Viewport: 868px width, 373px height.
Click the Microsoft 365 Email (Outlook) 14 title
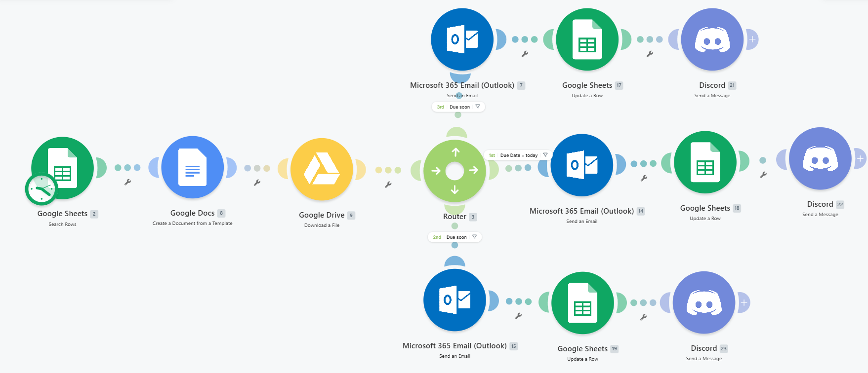[581, 211]
